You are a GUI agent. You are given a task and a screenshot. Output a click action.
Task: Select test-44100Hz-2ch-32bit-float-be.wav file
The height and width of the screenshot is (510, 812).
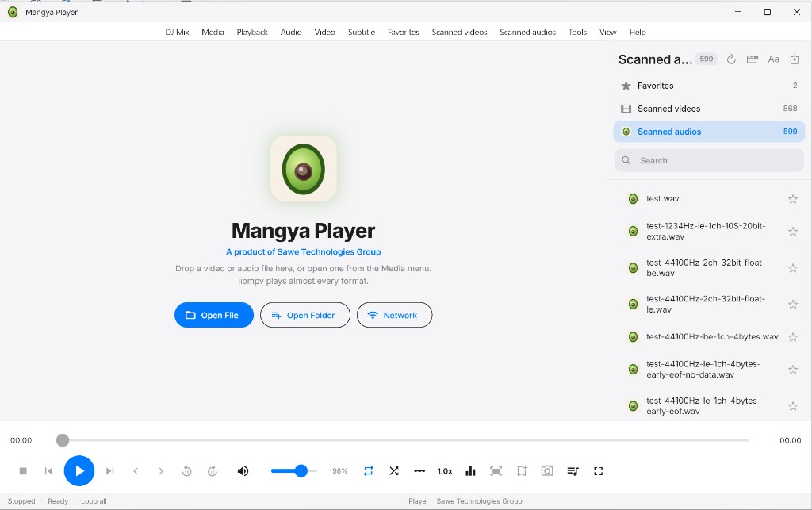click(x=705, y=268)
